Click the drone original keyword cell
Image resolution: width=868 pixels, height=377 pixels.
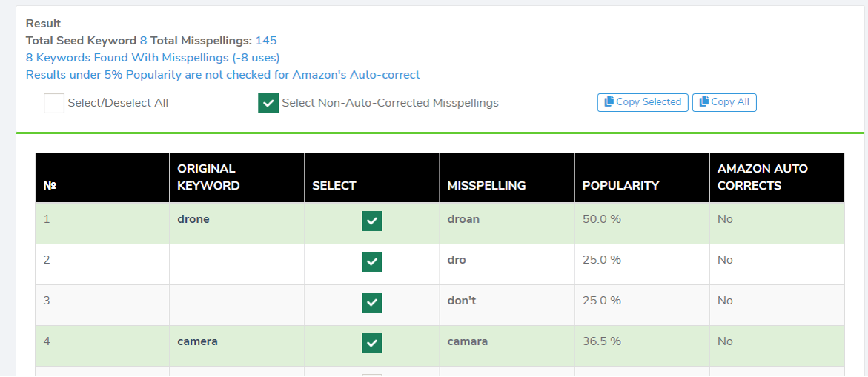pyautogui.click(x=193, y=219)
